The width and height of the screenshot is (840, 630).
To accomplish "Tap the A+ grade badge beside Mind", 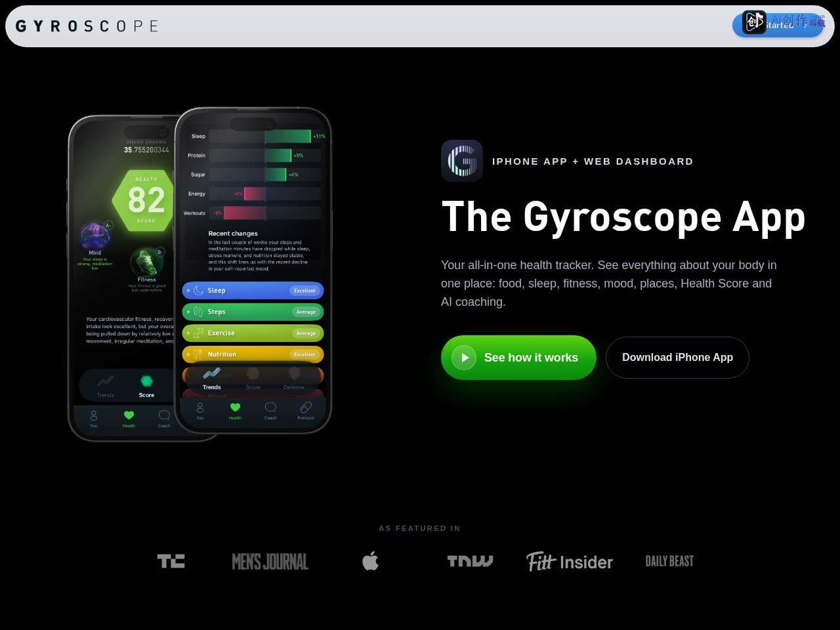I will (108, 225).
